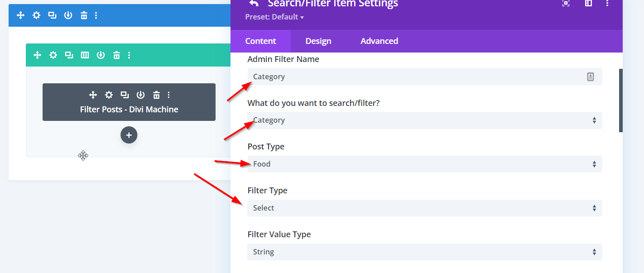Switch to the Design tab
The image size is (644, 273).
(318, 41)
